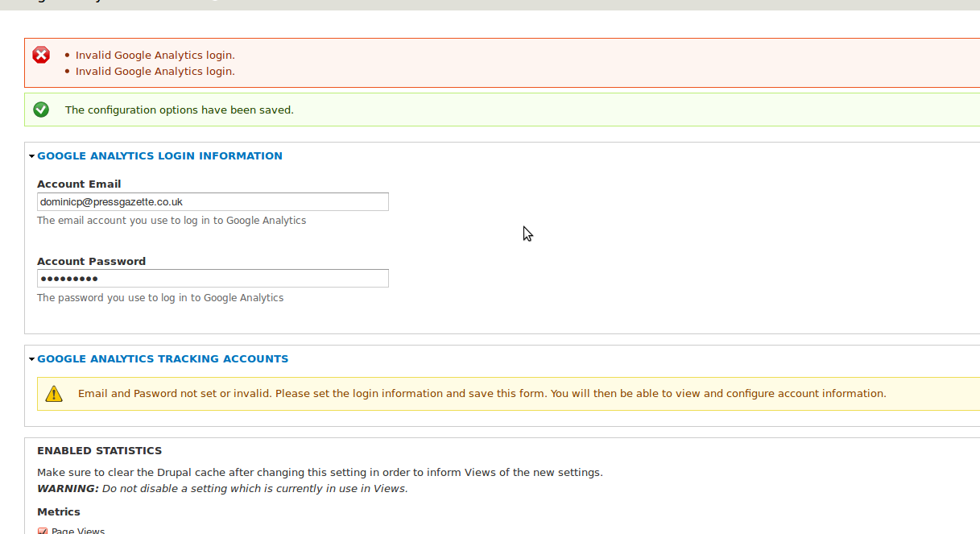Focus the Account Email input field

[213, 201]
